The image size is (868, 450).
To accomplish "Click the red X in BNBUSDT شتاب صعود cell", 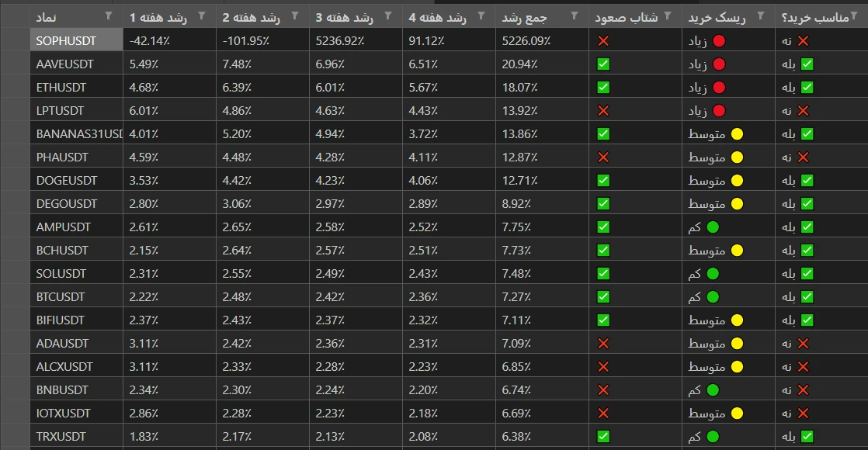I will tap(603, 390).
